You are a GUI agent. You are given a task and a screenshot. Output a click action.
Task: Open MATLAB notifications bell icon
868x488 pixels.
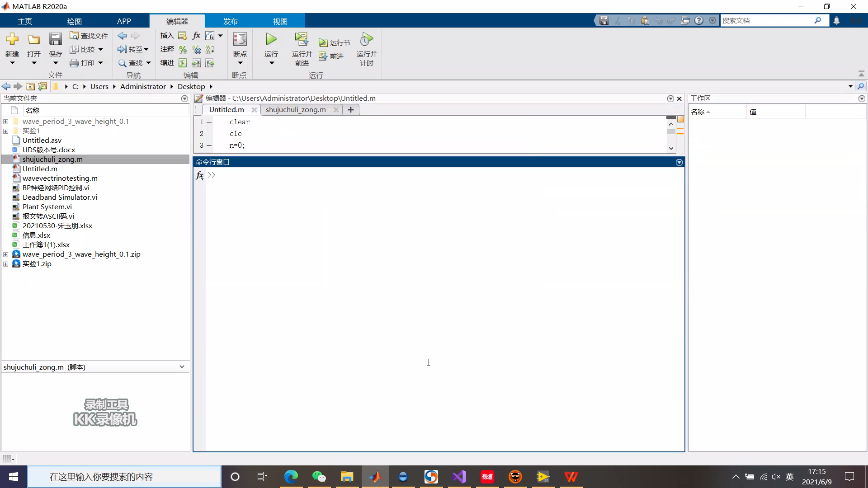click(x=836, y=20)
